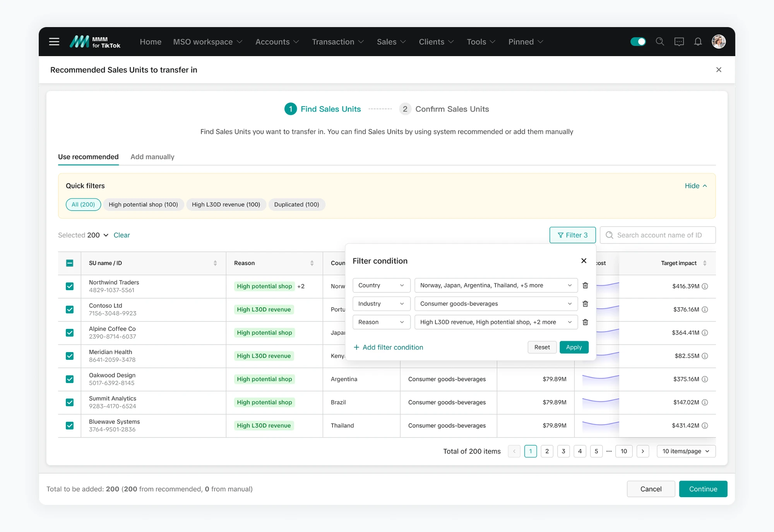Open the Consumer goods-beverages value dropdown
Viewport: 774px width, 532px height.
coord(496,304)
